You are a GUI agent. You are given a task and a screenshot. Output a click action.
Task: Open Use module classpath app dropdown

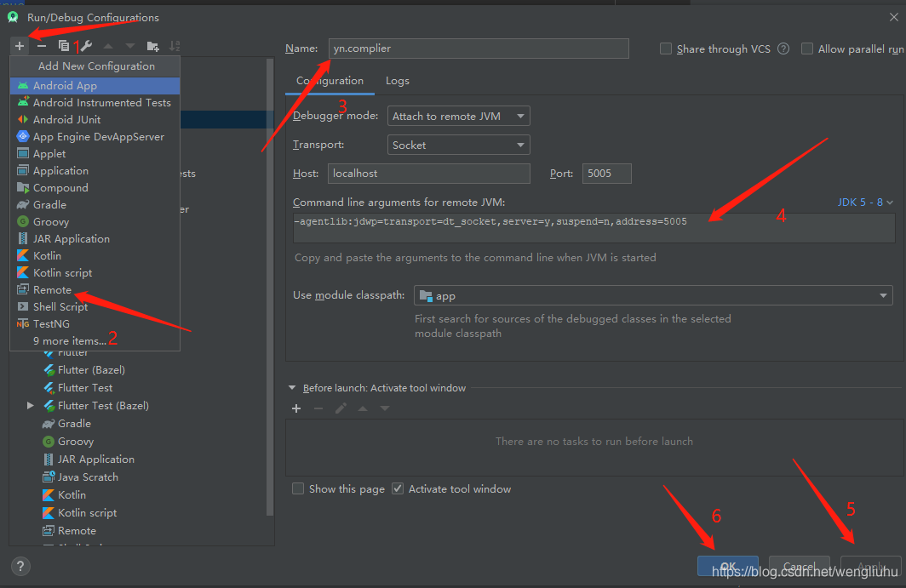pos(653,296)
